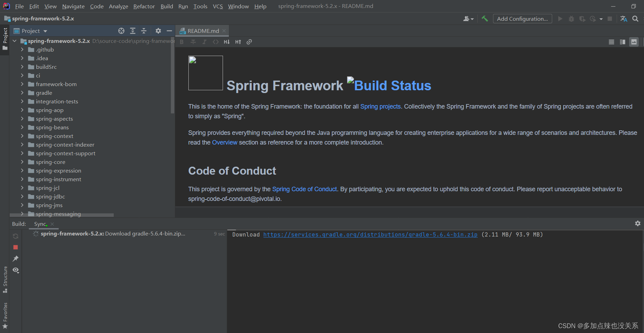Image resolution: width=644 pixels, height=333 pixels.
Task: Open the Project view dropdown
Action: 30,31
